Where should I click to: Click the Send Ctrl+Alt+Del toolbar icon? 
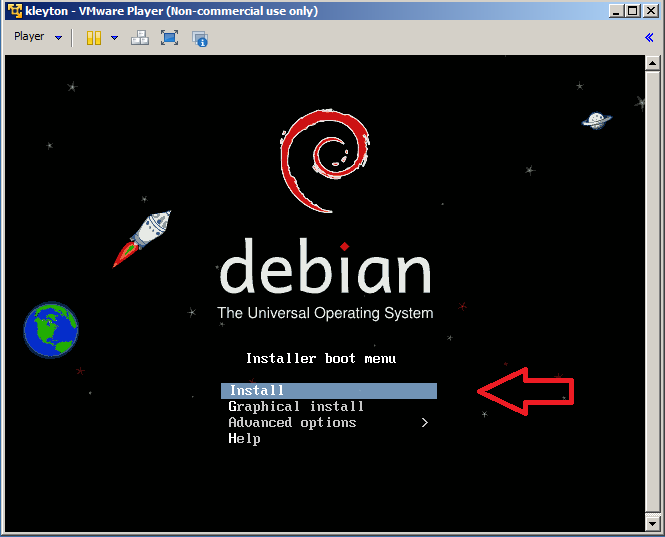[x=140, y=38]
